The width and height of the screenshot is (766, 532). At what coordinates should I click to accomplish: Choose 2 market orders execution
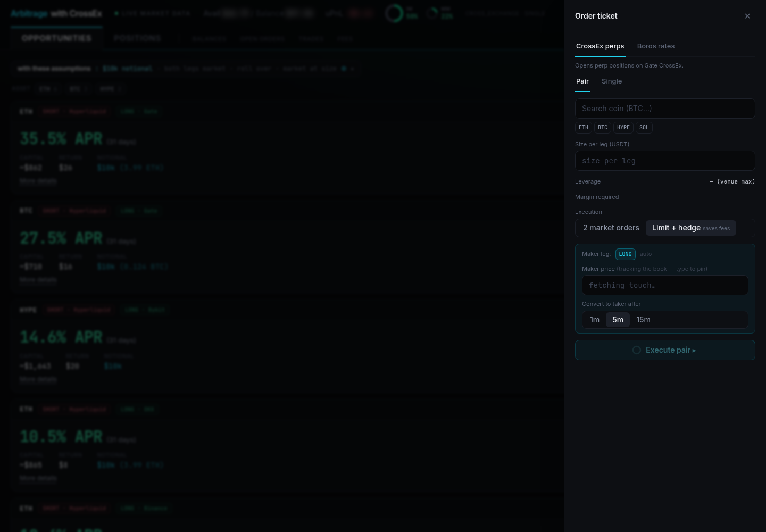click(x=611, y=228)
